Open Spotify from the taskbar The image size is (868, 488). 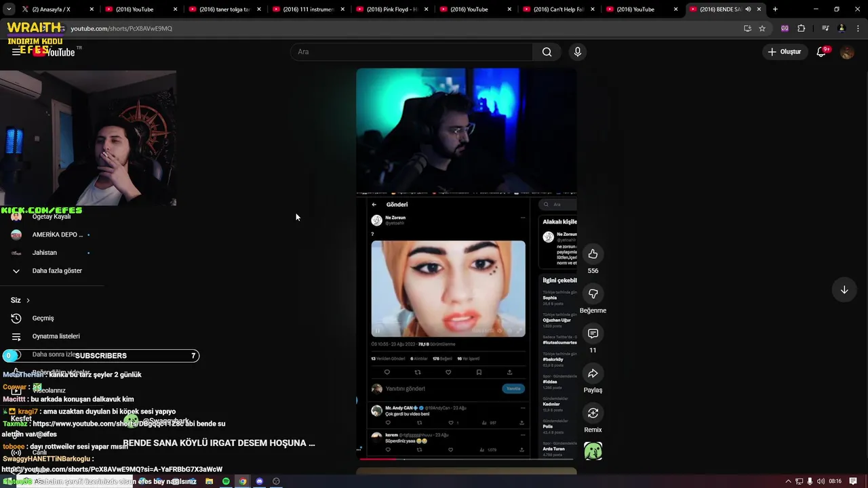tap(226, 481)
